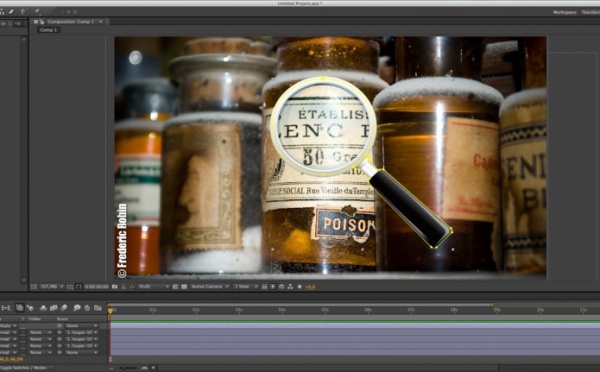The image size is (600, 372).
Task: Toggle the Draft 3D timeline button
Action: (x=30, y=308)
